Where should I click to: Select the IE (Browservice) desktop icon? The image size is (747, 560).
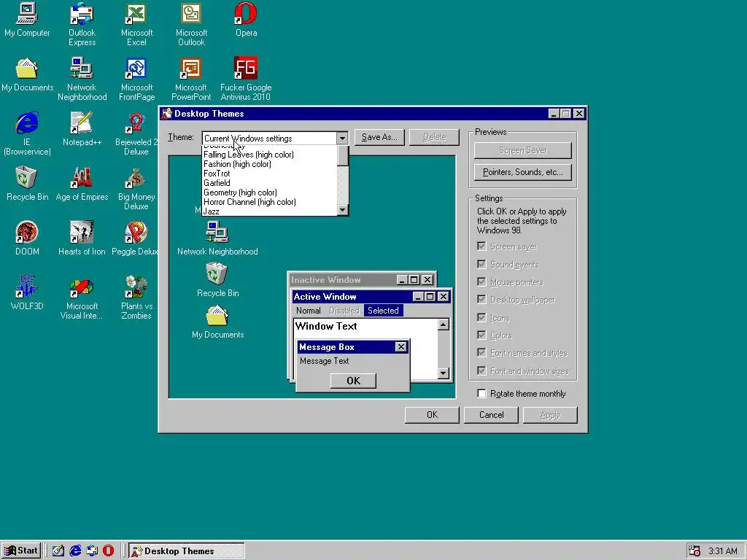pos(27,133)
